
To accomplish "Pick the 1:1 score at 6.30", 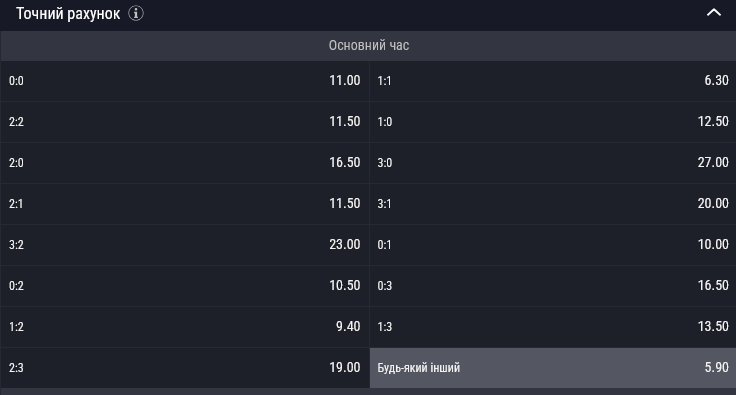I will [x=553, y=81].
